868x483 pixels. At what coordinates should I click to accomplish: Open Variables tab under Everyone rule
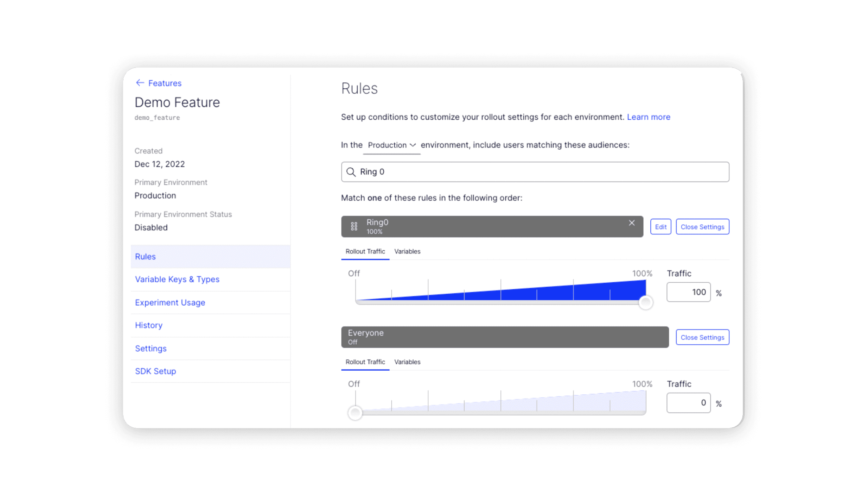(407, 362)
